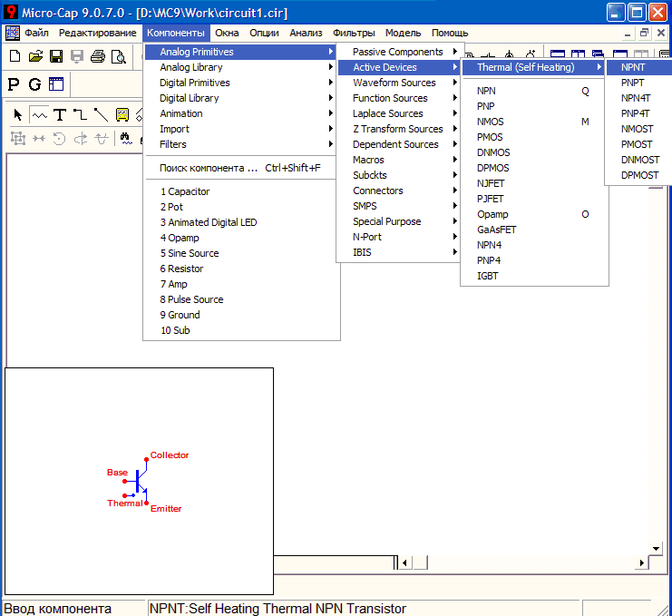Viewport: 672px width, 616px height.
Task: Toggle Component mode zigzag resistor tool
Action: click(39, 115)
